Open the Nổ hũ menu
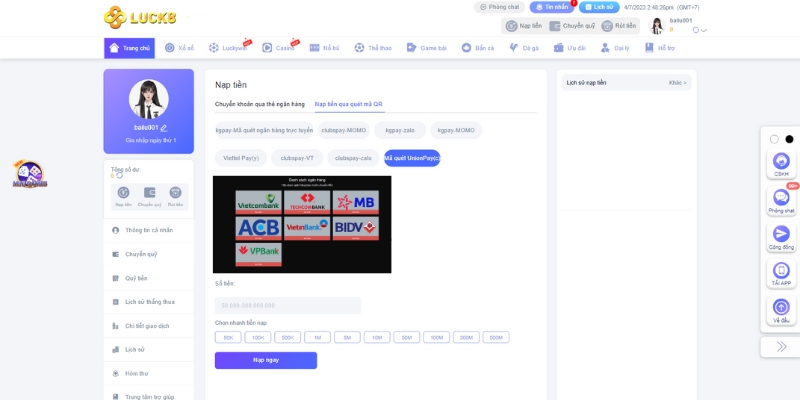Viewport: 800px width, 400px height. pos(324,48)
